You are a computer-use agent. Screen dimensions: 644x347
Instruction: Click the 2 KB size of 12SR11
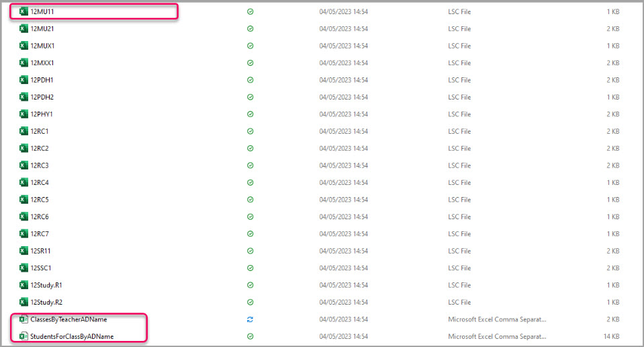[613, 250]
